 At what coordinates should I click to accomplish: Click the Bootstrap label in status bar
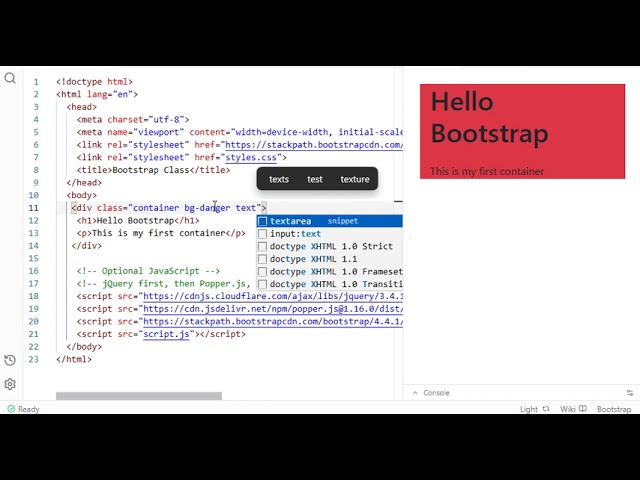[614, 409]
